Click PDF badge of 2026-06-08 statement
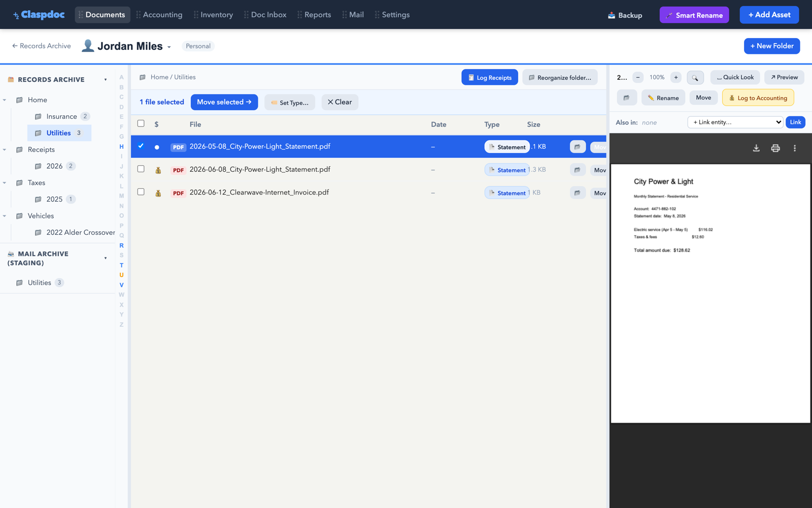The height and width of the screenshot is (508, 812). coord(178,170)
